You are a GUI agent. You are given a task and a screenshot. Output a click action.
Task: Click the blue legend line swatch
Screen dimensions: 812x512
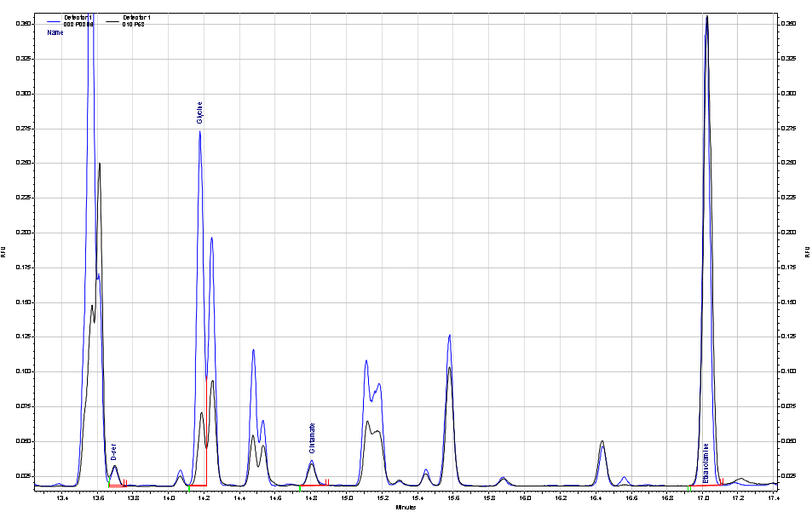[53, 22]
